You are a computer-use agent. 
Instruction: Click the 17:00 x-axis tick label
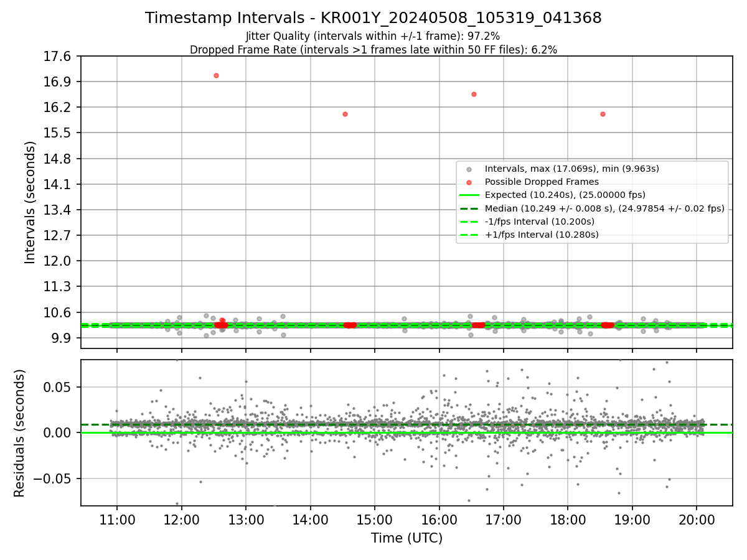tap(503, 520)
